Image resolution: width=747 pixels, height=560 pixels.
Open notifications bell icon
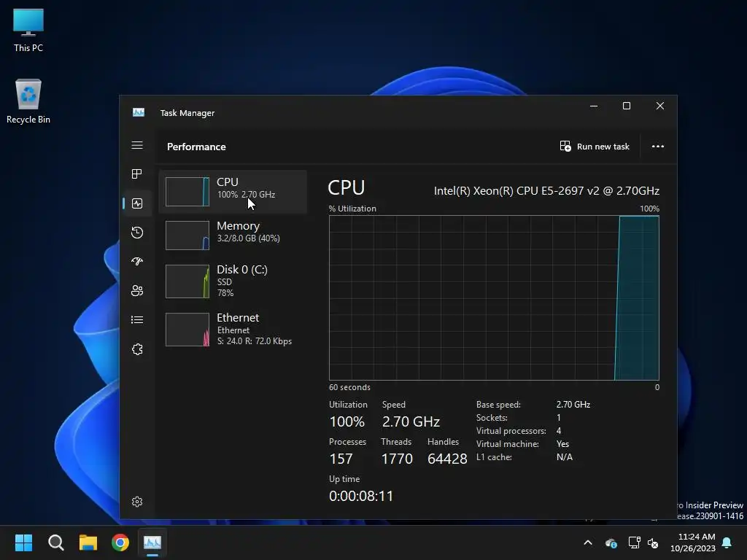pyautogui.click(x=727, y=542)
